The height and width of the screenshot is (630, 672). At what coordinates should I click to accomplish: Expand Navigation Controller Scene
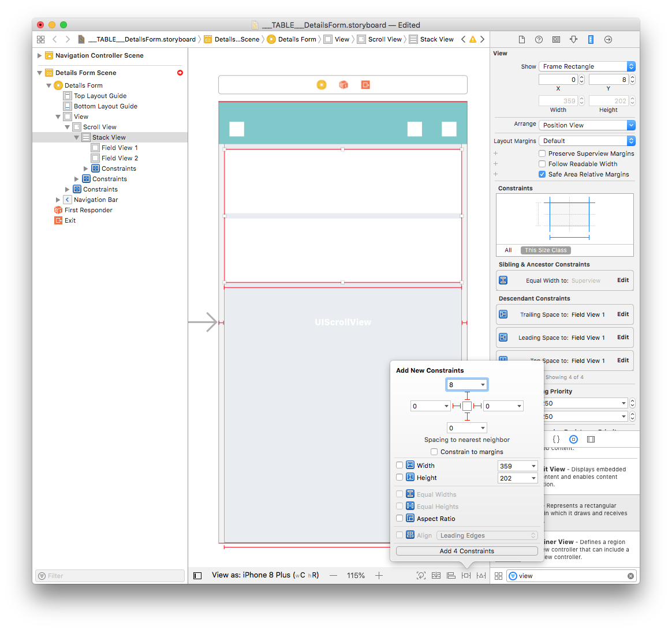tap(39, 56)
